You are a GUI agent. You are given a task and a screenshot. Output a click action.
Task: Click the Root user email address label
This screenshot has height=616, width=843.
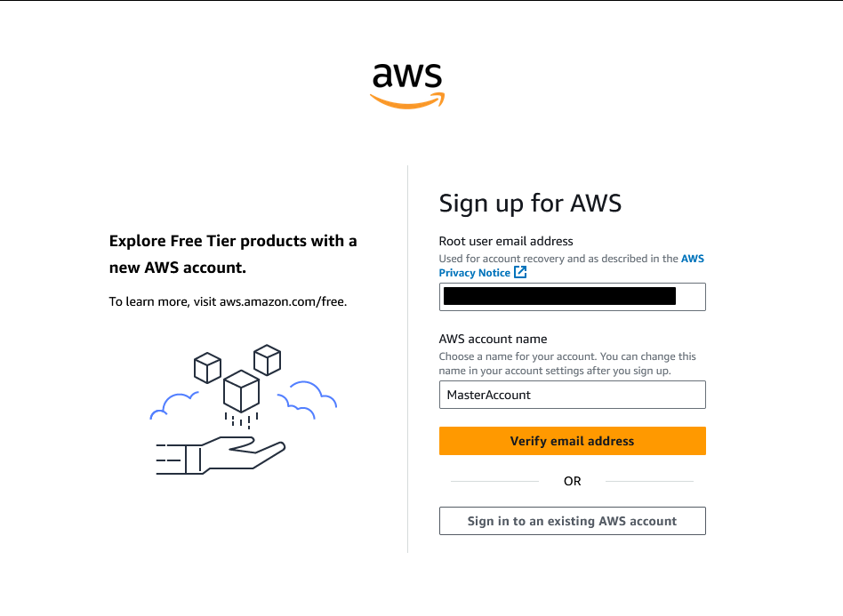[x=506, y=242]
